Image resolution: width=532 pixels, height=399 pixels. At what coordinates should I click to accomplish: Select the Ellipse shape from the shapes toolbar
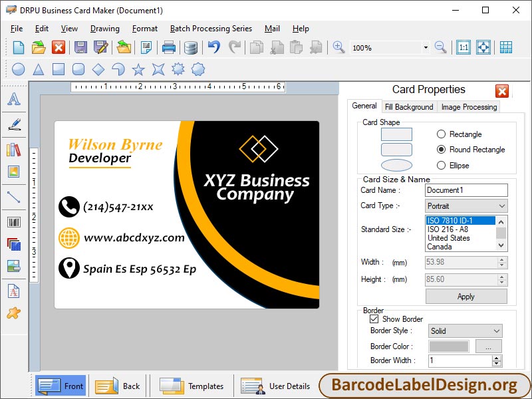click(18, 68)
